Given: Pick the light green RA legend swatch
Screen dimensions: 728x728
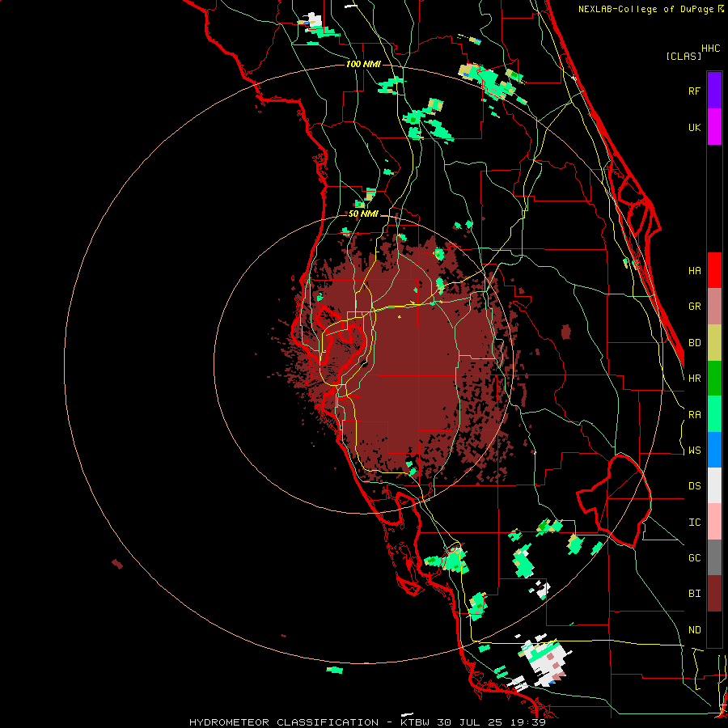Looking at the screenshot, I should pyautogui.click(x=714, y=414).
